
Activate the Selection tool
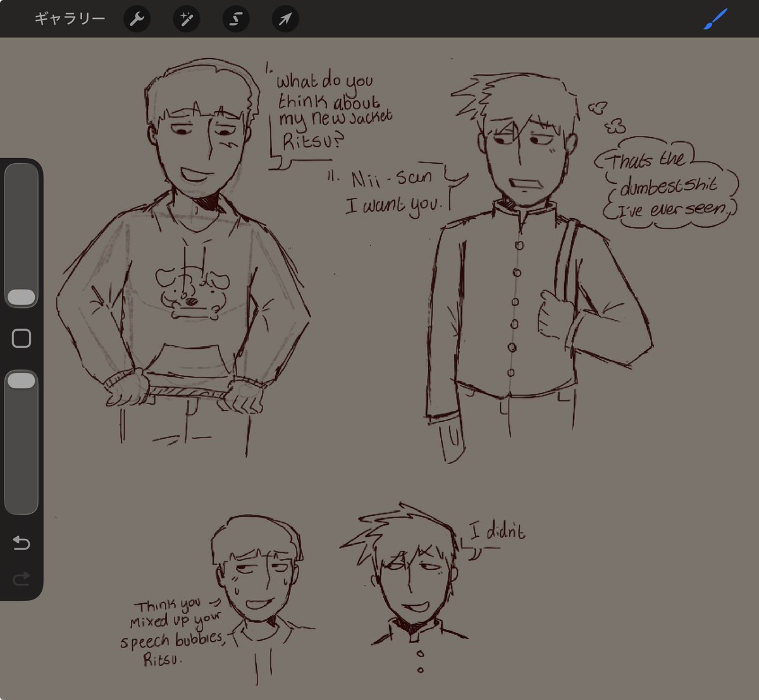point(236,19)
